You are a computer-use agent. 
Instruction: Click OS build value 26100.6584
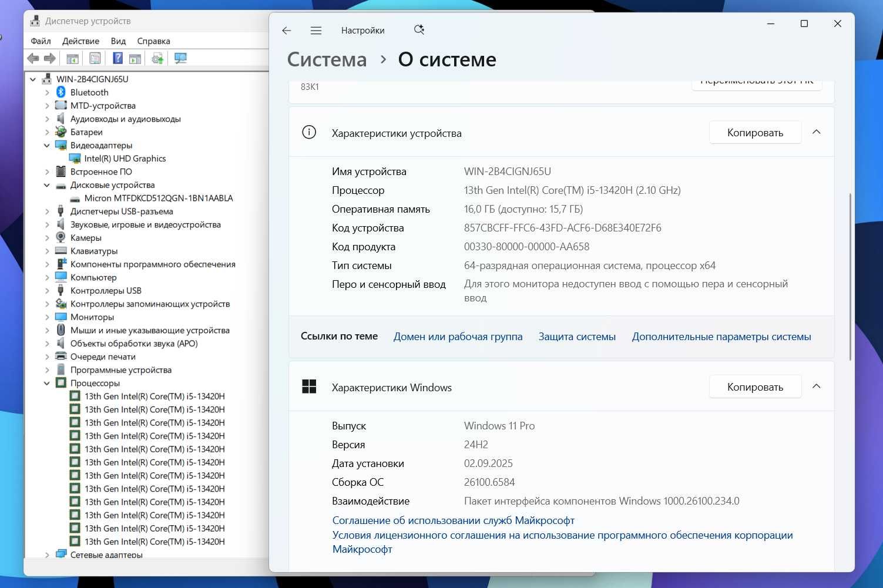point(489,482)
